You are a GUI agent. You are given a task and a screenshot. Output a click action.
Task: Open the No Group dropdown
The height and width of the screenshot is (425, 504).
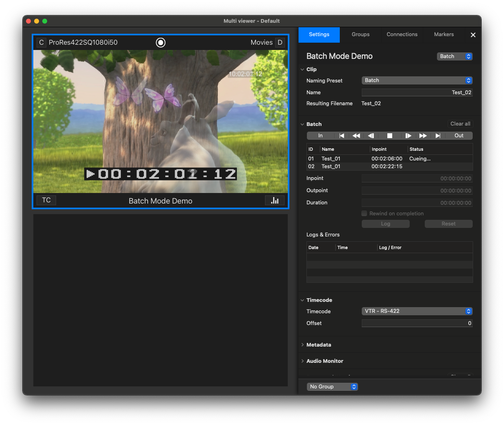tap(332, 387)
